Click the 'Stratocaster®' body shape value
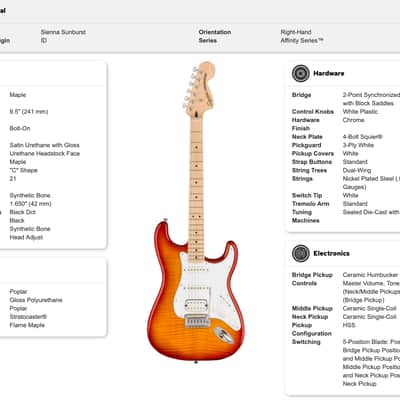The height and width of the screenshot is (400, 400). point(28,317)
